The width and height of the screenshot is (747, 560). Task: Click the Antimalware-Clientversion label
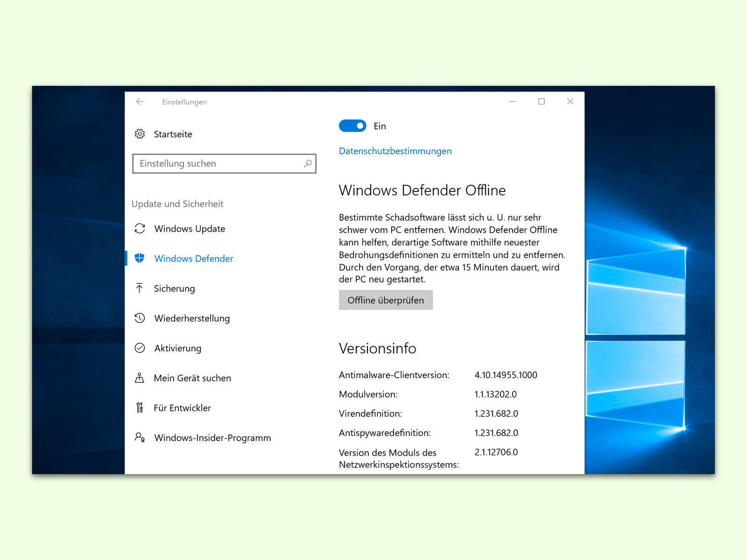coord(394,375)
